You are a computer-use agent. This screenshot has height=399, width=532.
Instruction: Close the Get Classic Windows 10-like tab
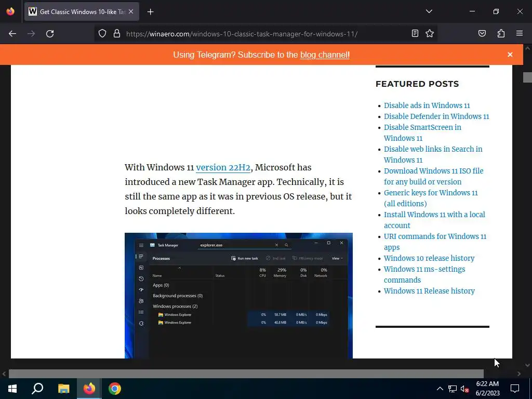tap(131, 11)
